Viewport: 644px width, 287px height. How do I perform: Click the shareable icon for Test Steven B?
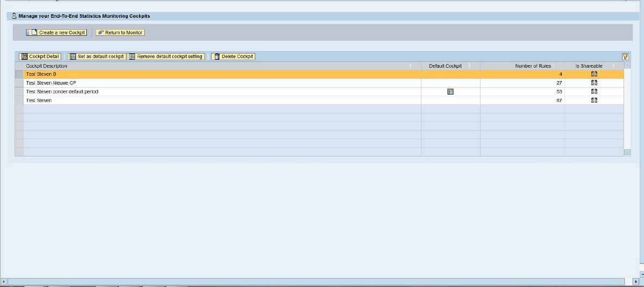tap(594, 74)
